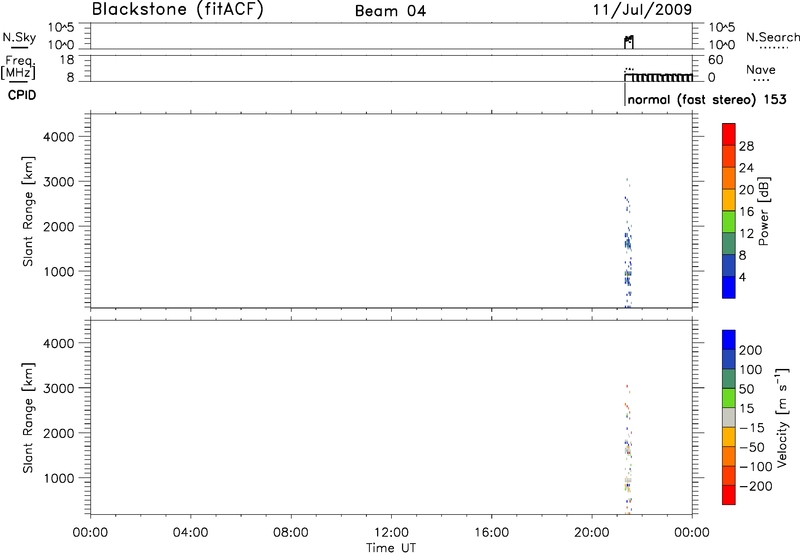Click the velocity scatter data cluster near 21:30
Image resolution: width=800 pixels, height=554 pixels.
pos(628,450)
